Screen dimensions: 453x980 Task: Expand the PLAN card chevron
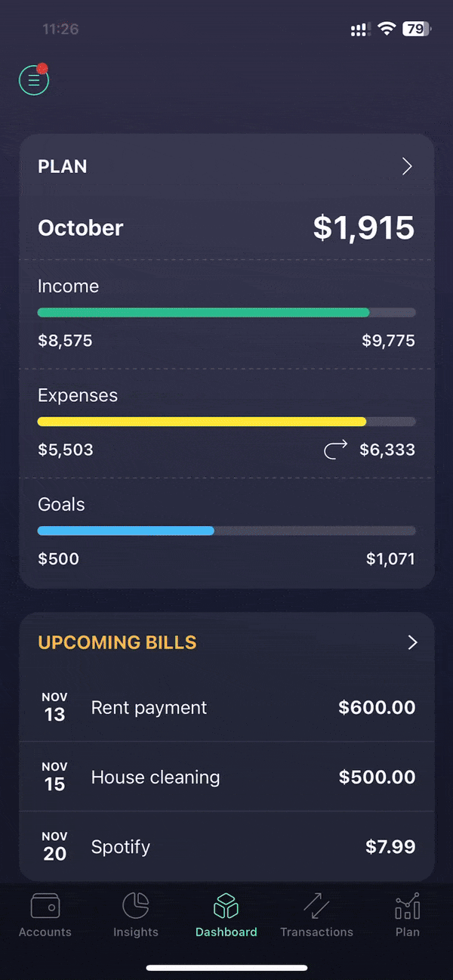407,166
